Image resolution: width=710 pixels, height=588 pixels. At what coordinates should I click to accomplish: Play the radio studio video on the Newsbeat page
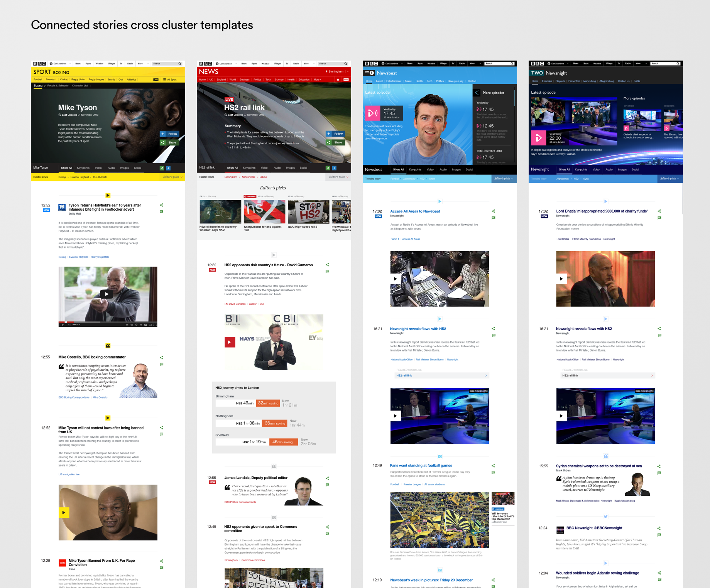[395, 279]
